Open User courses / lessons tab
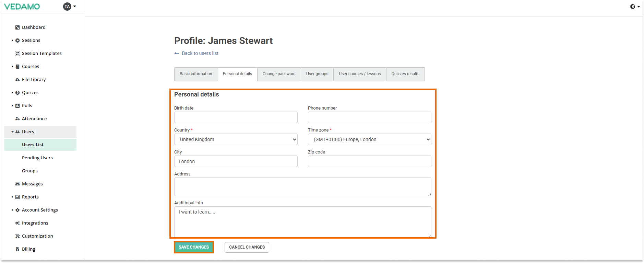The width and height of the screenshot is (644, 263). tap(360, 74)
